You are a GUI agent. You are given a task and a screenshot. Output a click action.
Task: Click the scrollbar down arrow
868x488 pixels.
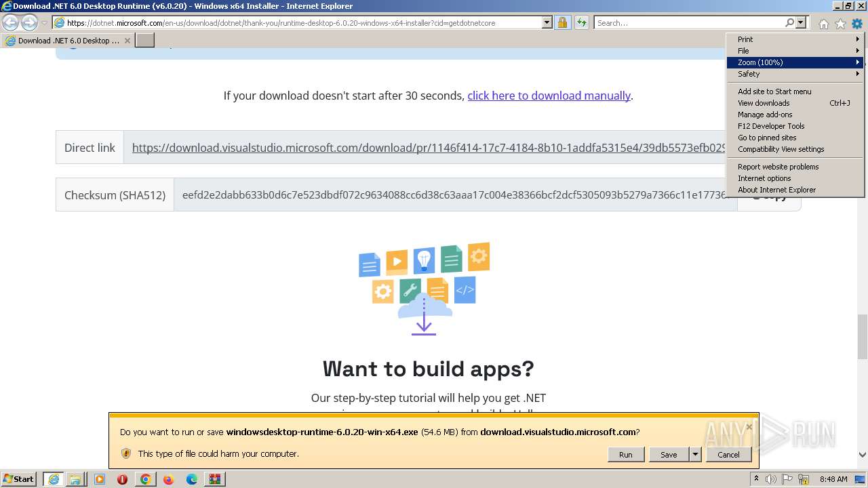pos(862,455)
